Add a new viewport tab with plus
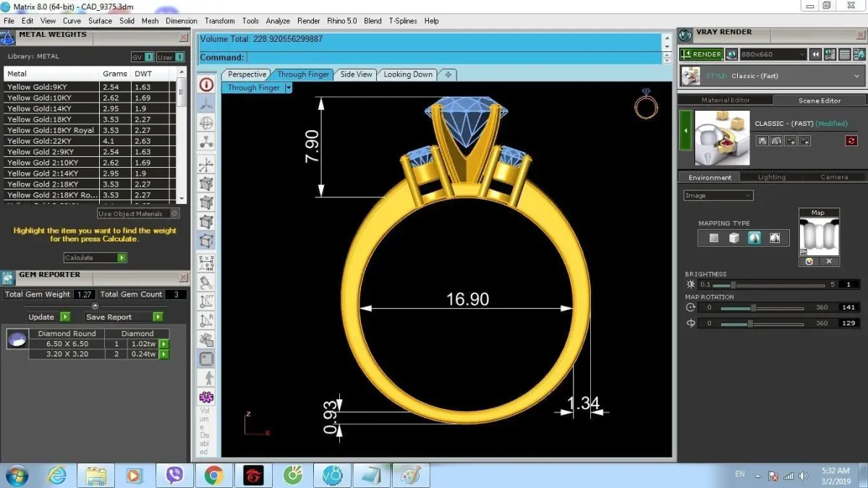Viewport: 868px width, 488px height. tap(448, 74)
